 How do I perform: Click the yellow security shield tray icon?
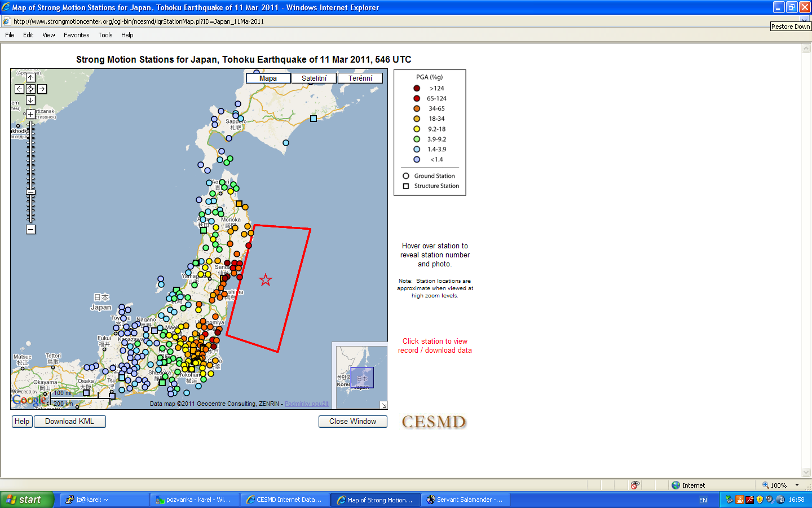pos(760,500)
